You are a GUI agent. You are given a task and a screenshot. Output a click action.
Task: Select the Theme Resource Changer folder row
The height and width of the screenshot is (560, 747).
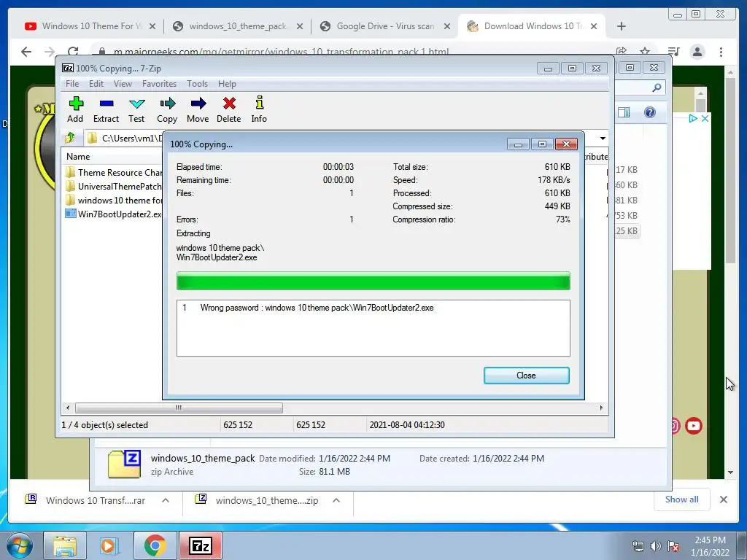113,172
